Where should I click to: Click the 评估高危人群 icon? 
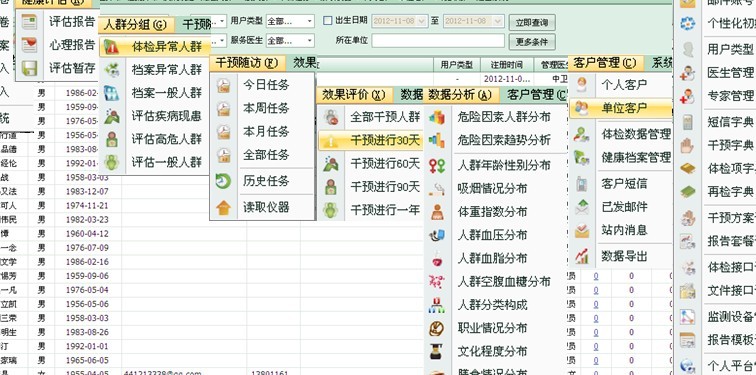(x=111, y=139)
